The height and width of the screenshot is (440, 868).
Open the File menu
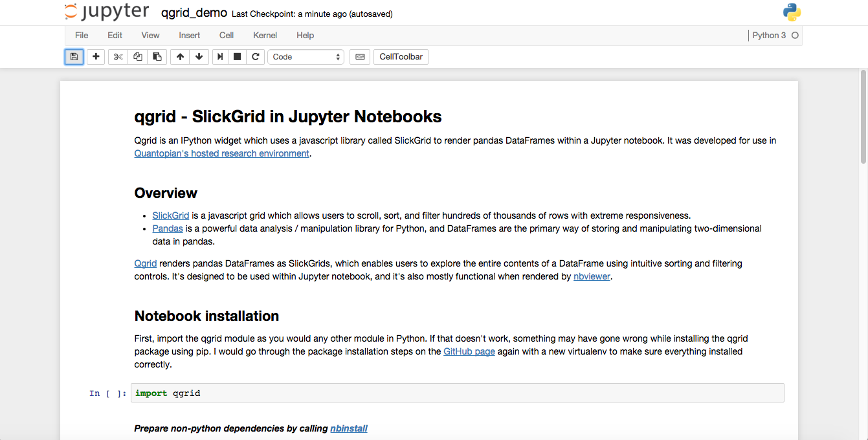[x=82, y=35]
